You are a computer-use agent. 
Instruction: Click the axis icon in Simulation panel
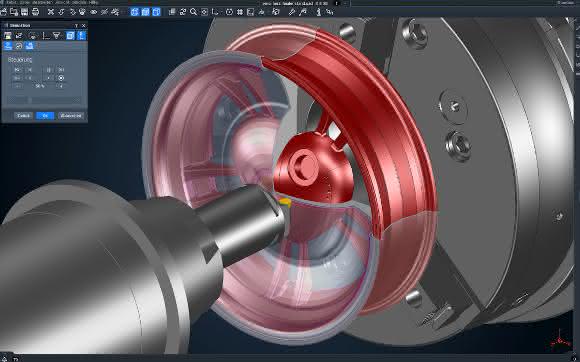click(46, 36)
